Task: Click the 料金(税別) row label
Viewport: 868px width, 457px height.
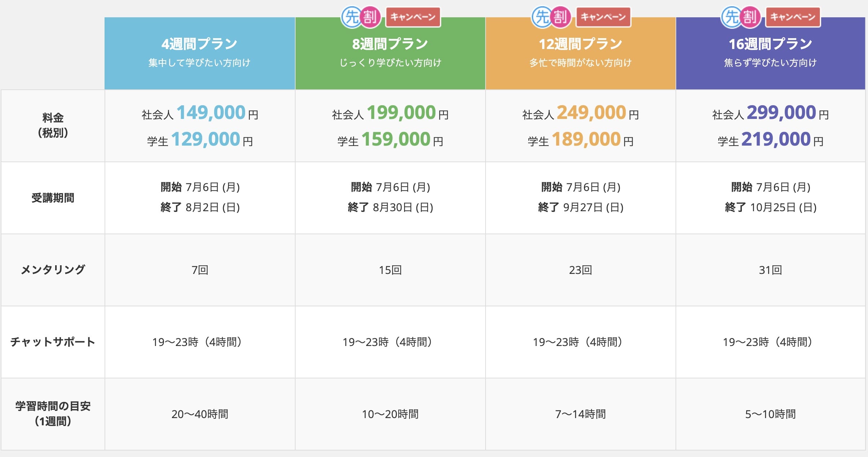Action: tap(53, 125)
